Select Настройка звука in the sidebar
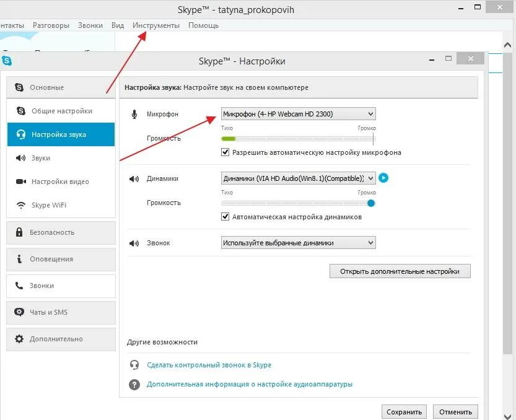The image size is (516, 420). coord(61,134)
